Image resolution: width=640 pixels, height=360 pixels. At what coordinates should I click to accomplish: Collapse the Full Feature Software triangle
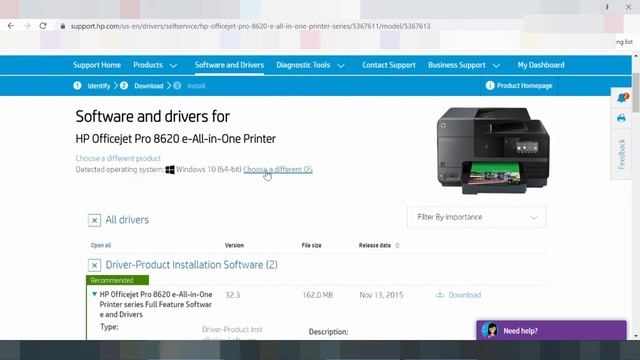pos(94,294)
